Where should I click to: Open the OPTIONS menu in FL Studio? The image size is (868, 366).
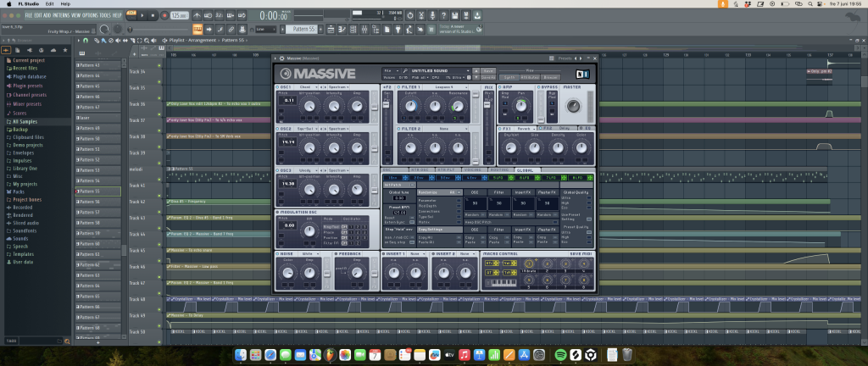click(x=92, y=15)
